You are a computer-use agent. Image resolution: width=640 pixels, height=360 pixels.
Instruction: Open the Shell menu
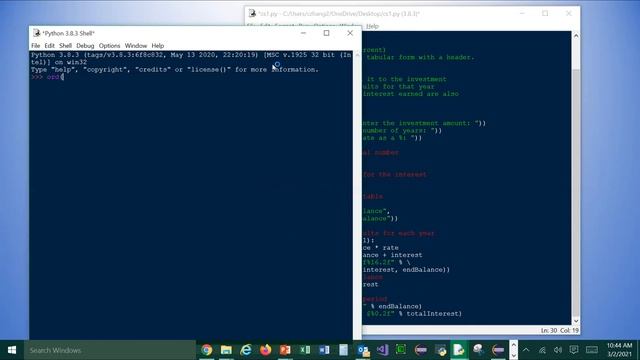coord(65,46)
